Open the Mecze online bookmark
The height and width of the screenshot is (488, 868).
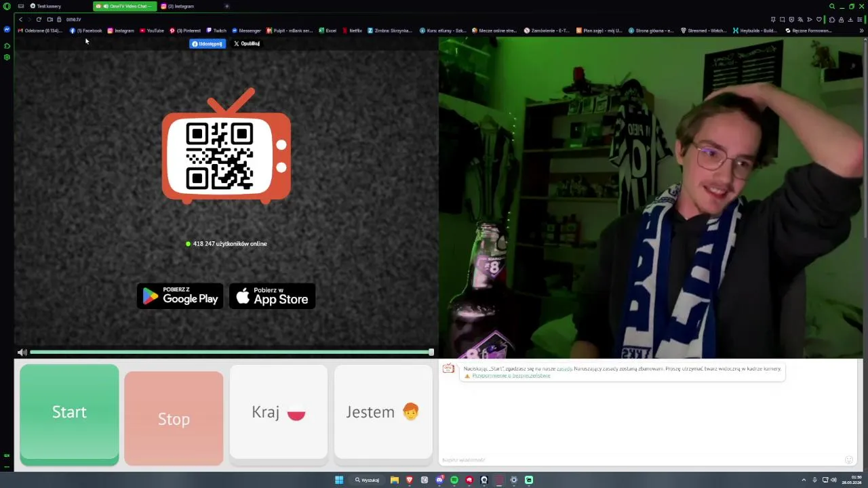pyautogui.click(x=494, y=30)
